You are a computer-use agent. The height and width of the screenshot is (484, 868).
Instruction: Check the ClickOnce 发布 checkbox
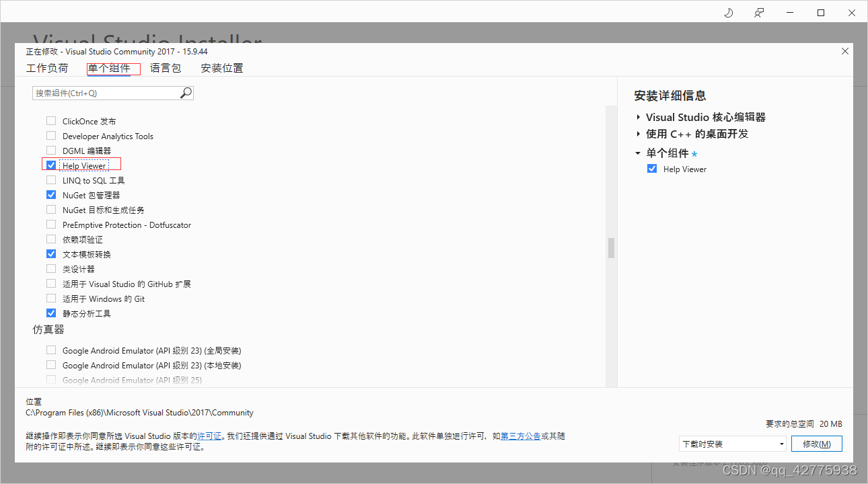coord(51,121)
